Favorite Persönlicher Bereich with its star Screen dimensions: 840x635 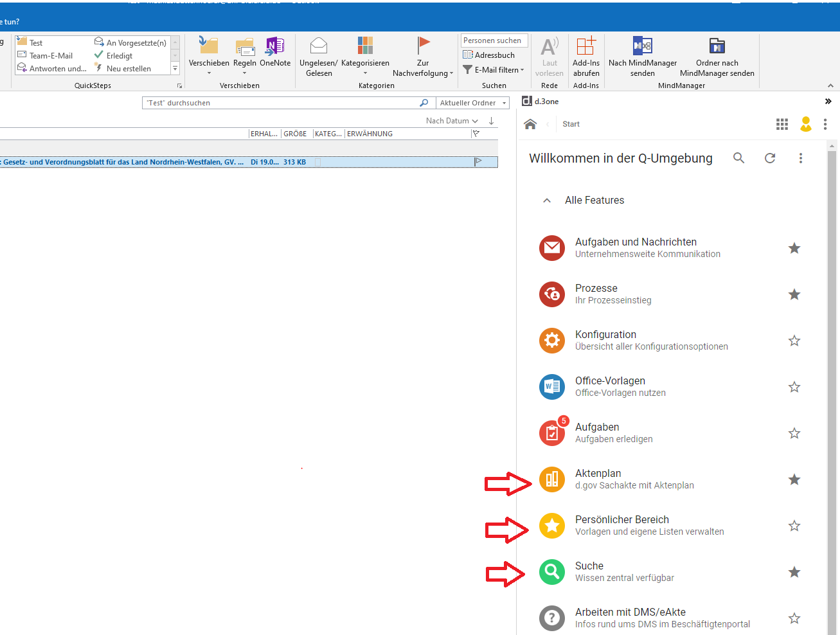coord(794,526)
